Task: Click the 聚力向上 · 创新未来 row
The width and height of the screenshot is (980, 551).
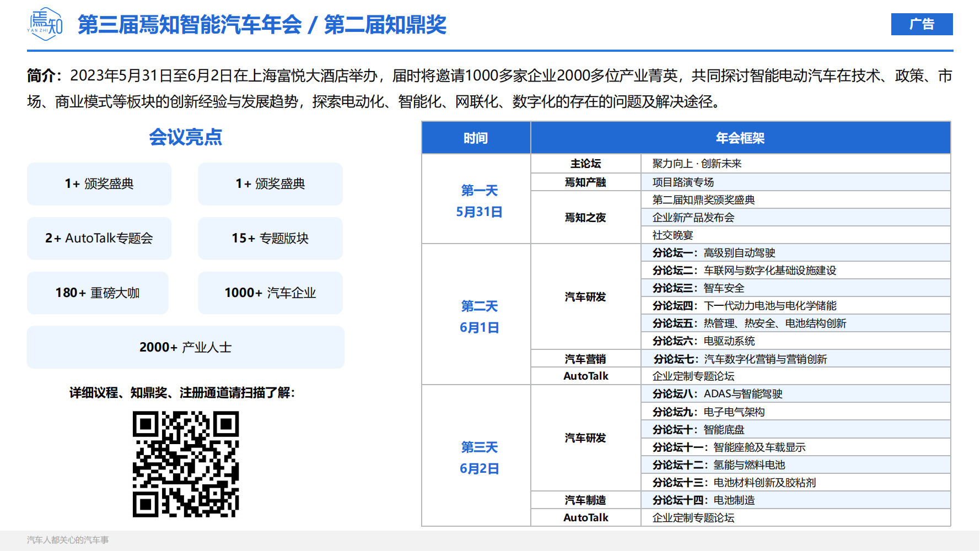Action: tap(796, 164)
